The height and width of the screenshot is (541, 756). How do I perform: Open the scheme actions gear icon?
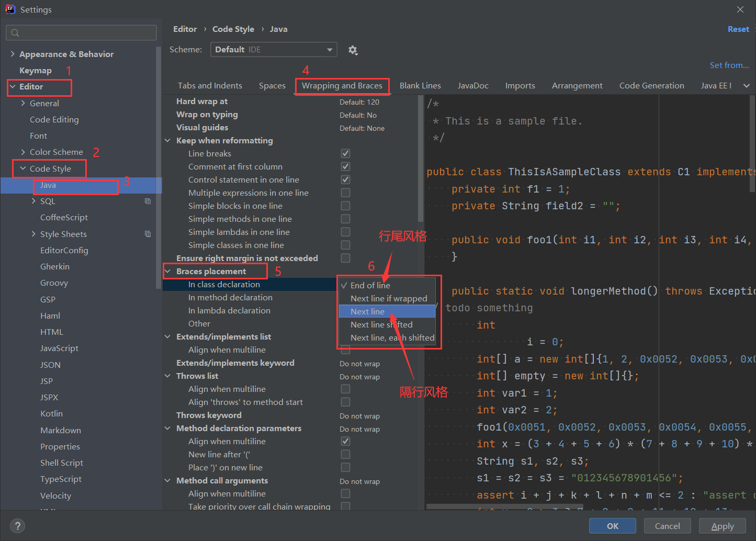353,50
